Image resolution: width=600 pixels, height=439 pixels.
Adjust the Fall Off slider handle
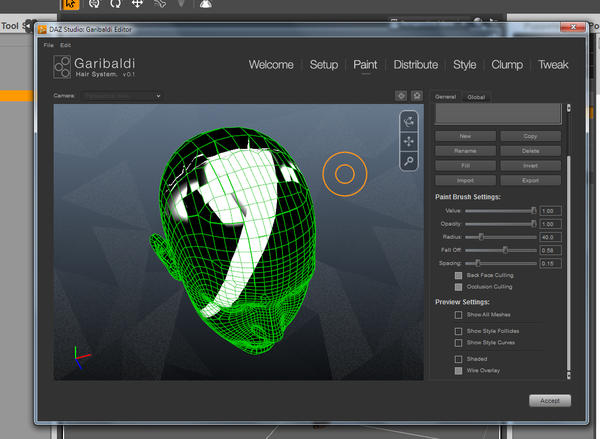(x=505, y=250)
